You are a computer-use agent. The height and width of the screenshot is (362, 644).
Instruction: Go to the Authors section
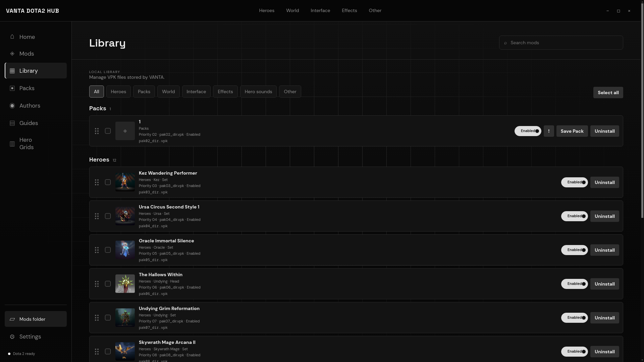(x=36, y=106)
